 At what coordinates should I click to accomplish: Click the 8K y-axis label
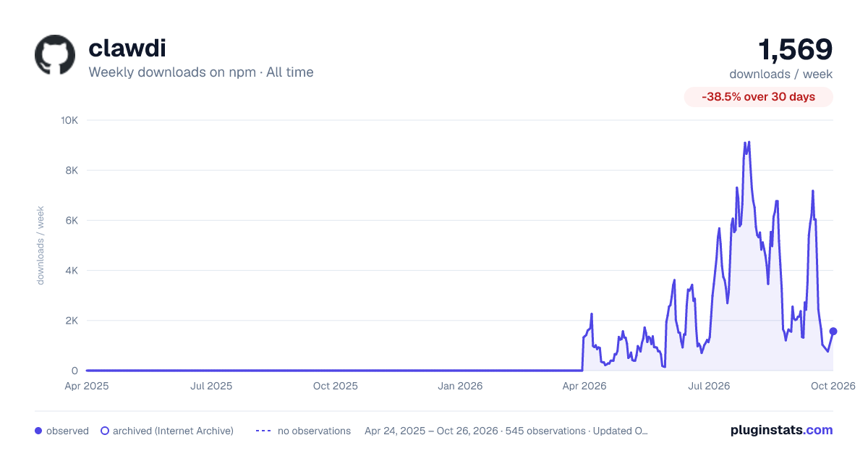pos(72,170)
